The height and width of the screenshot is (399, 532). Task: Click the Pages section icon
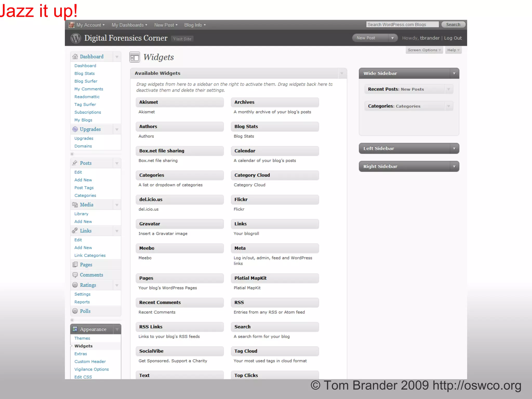(75, 264)
